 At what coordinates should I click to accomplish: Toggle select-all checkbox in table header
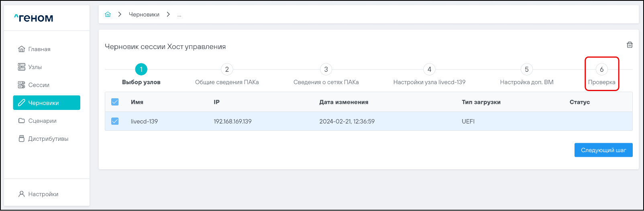(x=115, y=102)
